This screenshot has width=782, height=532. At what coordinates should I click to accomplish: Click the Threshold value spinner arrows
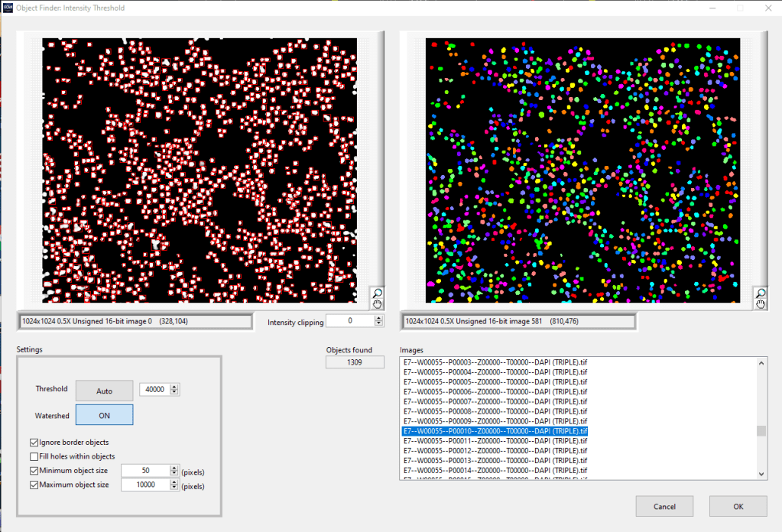pyautogui.click(x=175, y=390)
